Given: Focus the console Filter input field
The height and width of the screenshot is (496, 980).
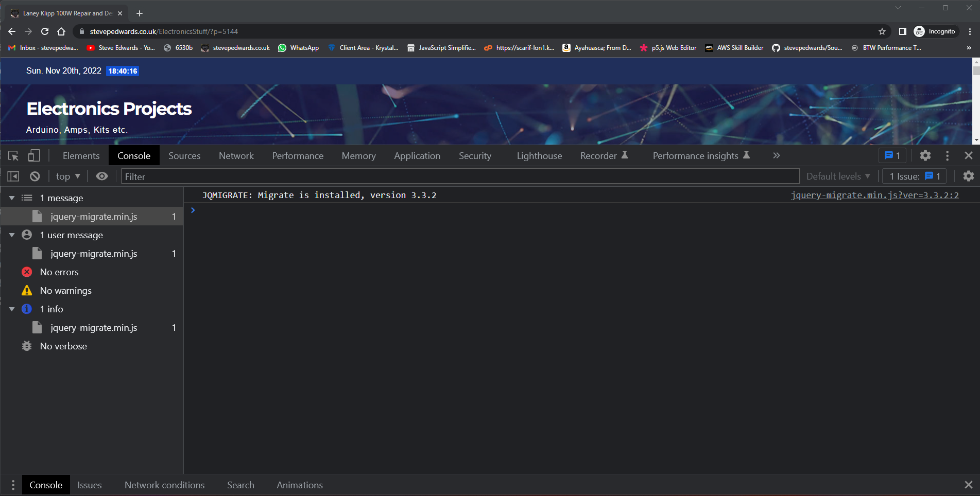Looking at the screenshot, I should click(x=460, y=176).
